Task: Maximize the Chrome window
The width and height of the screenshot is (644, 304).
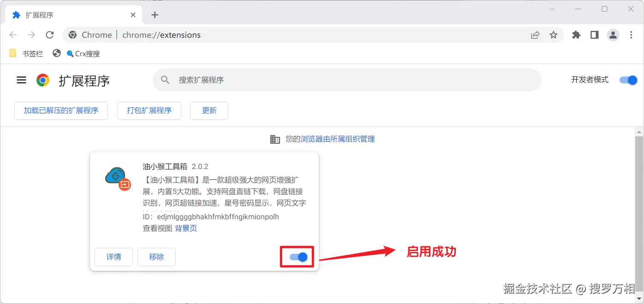Action: 604,9
